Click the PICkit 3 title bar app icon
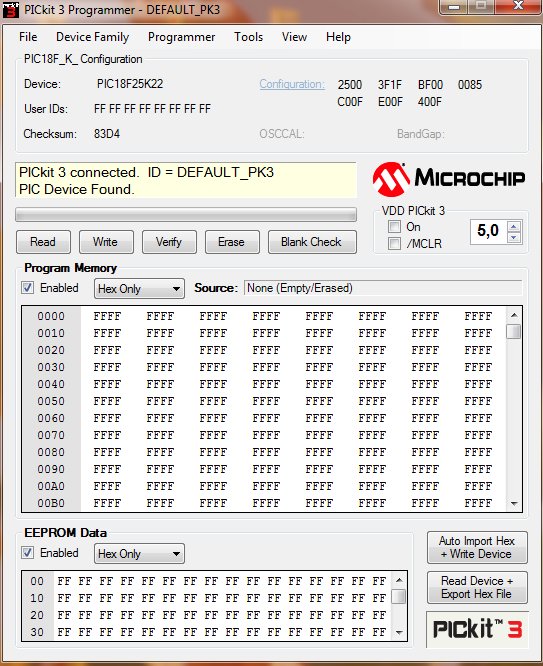Viewport: 543px width, 666px height. (11, 10)
